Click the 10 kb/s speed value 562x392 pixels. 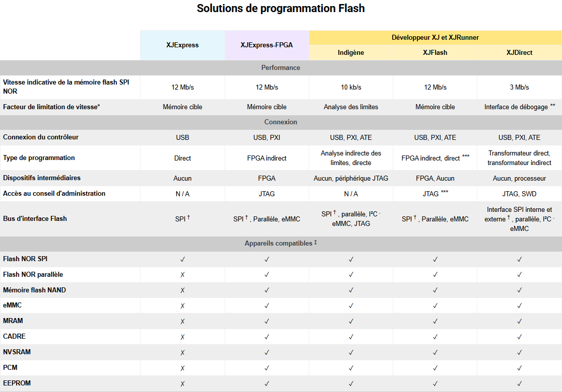351,88
